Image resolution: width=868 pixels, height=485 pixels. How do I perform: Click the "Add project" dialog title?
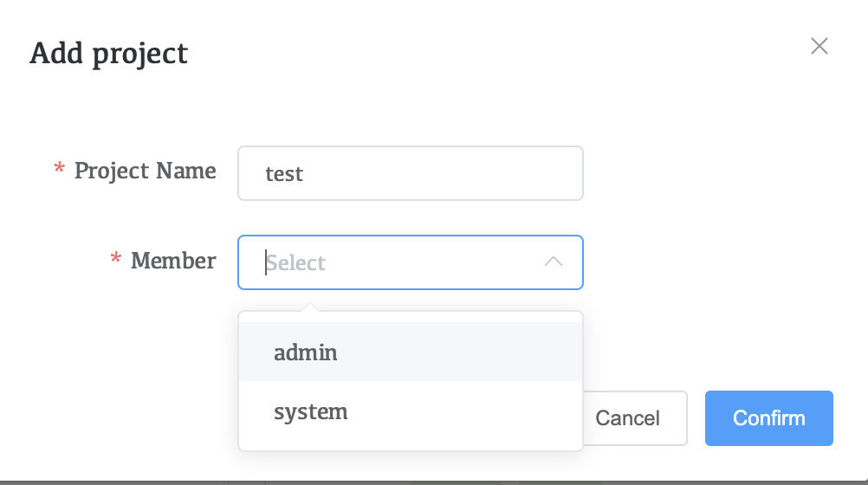point(109,54)
